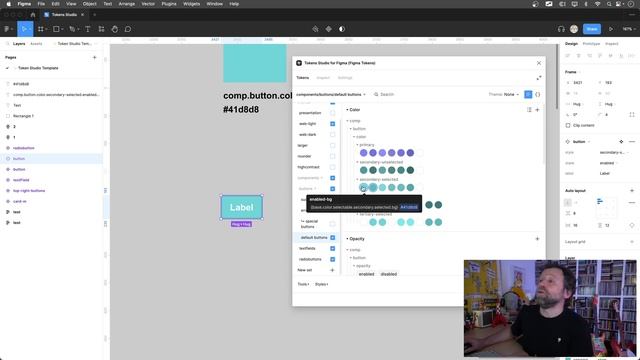Open the zoom level dropdown
This screenshot has height=360, width=640.
(628, 29)
